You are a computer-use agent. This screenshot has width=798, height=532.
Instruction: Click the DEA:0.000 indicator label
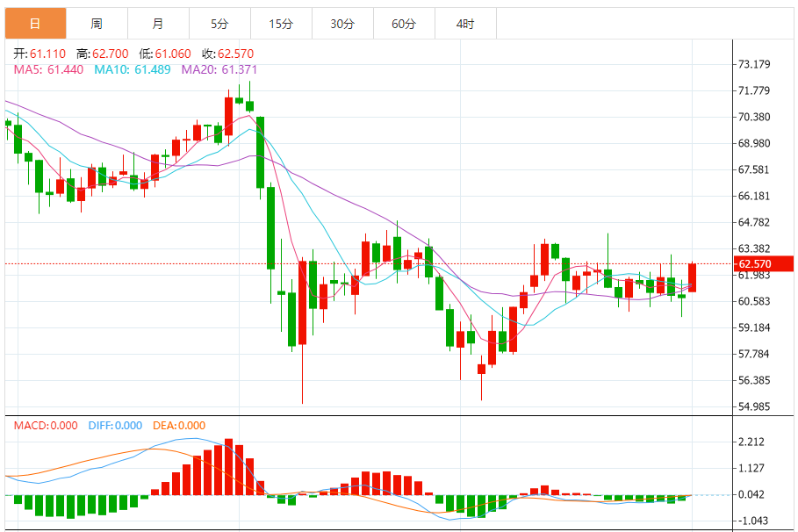pos(179,426)
